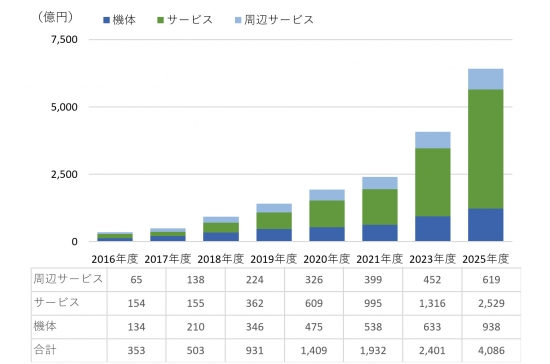Click the 合計 cell showing 4,086

click(491, 350)
